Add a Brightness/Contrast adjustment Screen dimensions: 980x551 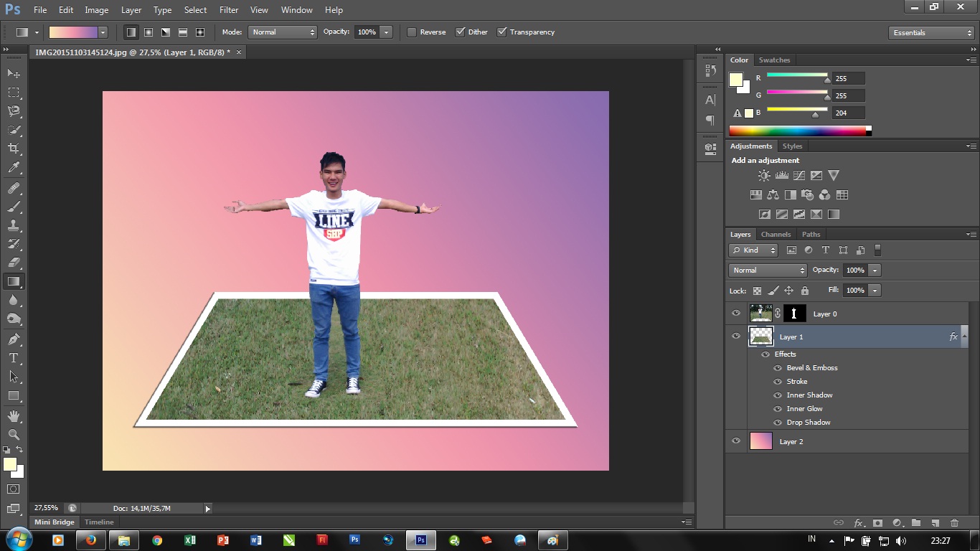[x=764, y=175]
